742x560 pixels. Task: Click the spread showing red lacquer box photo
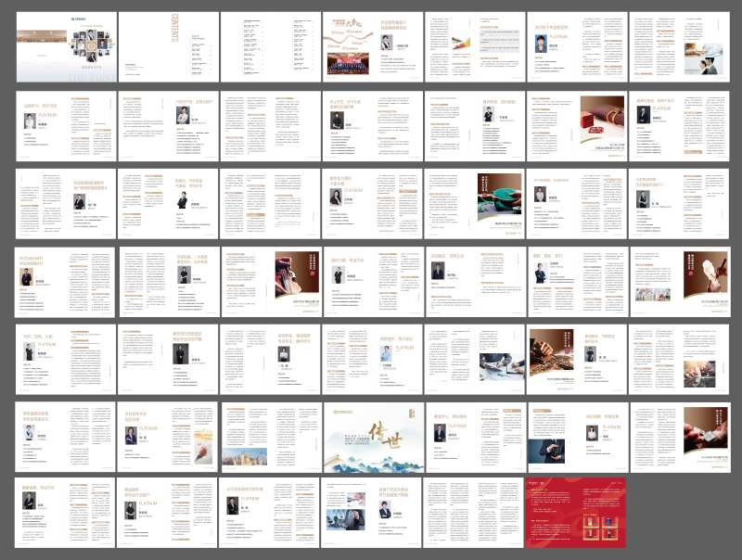point(577,124)
